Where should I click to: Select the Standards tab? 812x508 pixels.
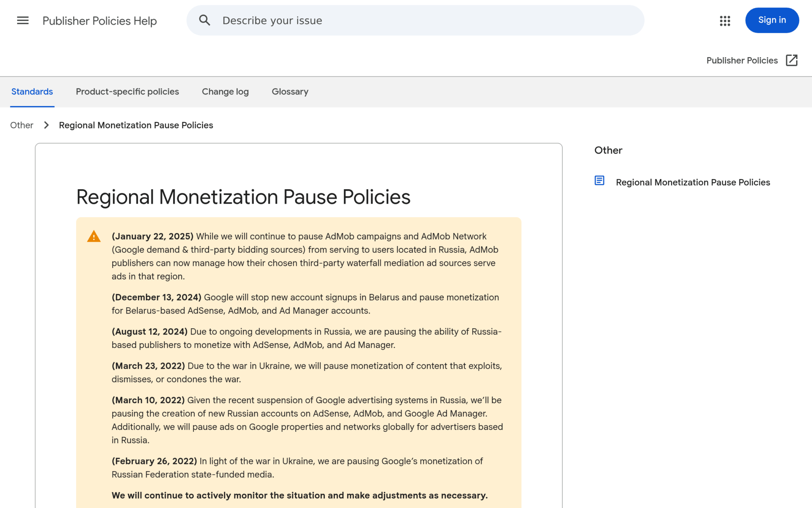[32, 92]
